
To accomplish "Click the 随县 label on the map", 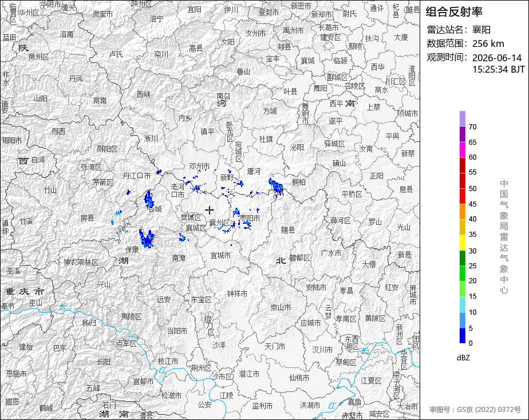I will point(288,229).
